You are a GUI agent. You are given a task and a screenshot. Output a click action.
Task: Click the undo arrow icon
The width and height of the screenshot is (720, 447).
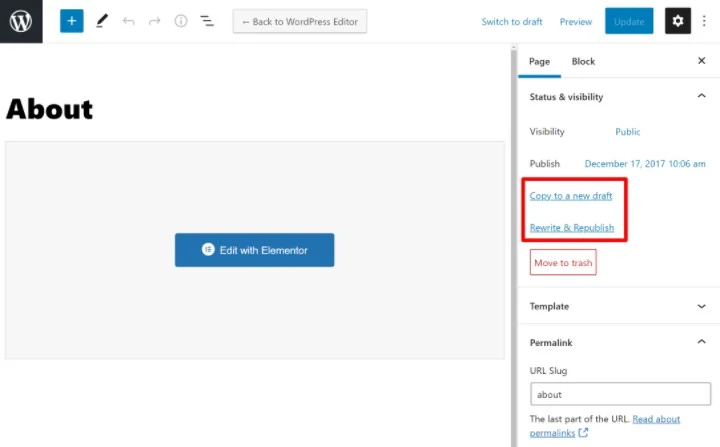pos(128,21)
